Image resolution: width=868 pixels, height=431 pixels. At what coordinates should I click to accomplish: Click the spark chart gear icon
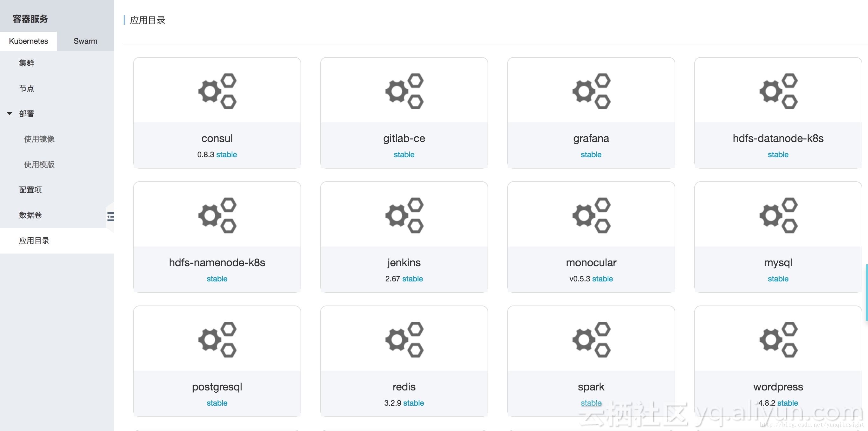pyautogui.click(x=591, y=339)
